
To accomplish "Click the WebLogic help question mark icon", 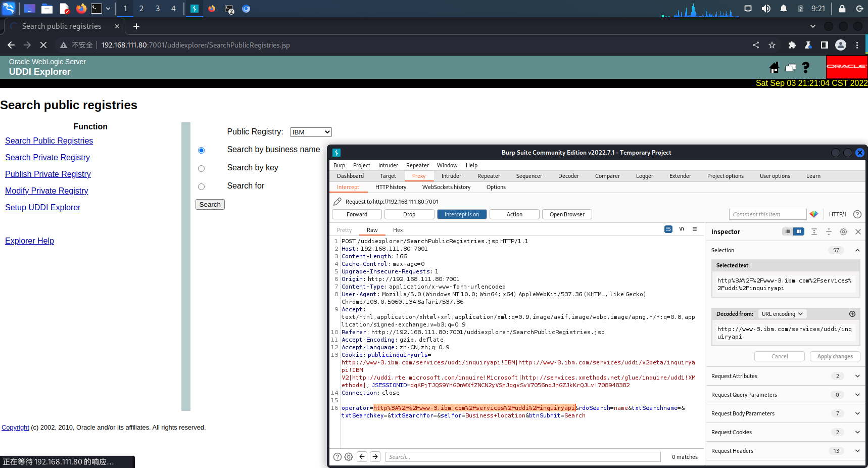I will [x=806, y=67].
